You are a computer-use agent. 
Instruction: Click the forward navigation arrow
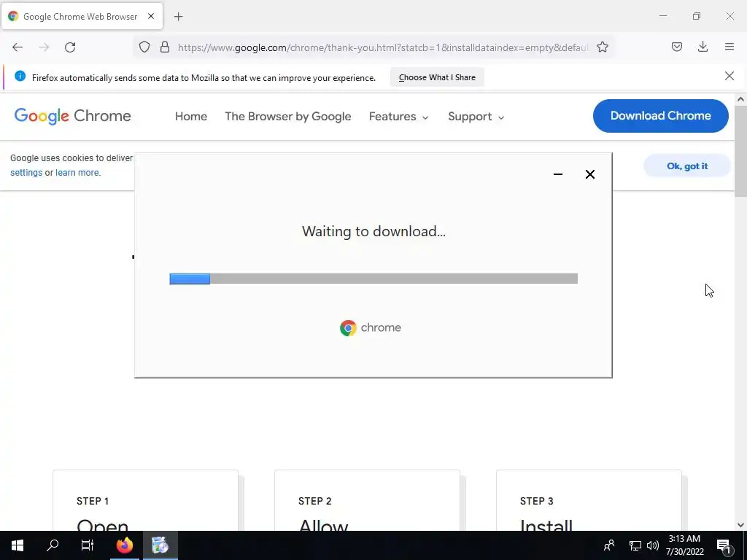pyautogui.click(x=44, y=47)
